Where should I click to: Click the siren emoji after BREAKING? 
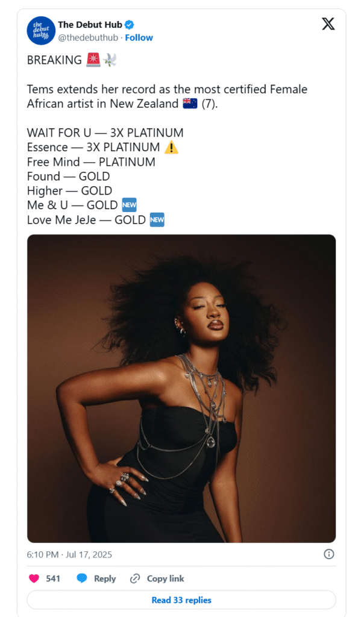93,60
